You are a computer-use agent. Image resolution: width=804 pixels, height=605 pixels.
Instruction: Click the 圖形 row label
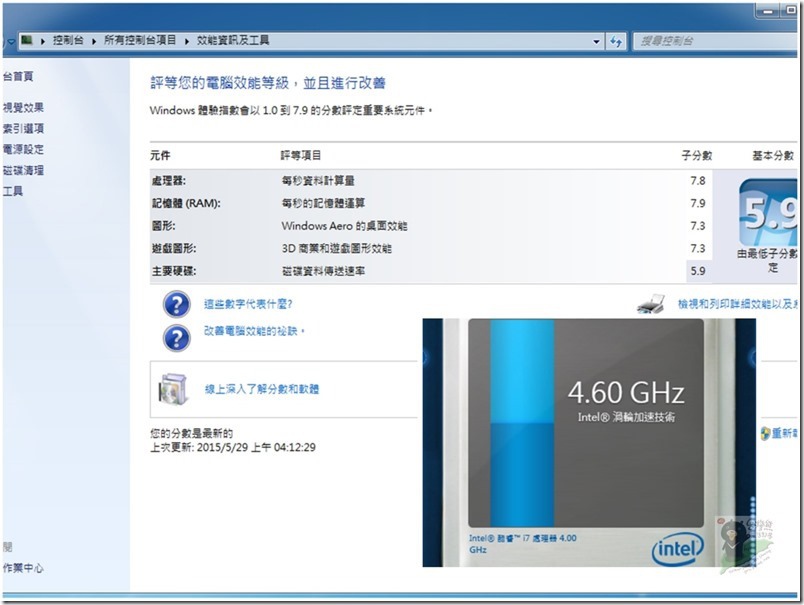163,226
